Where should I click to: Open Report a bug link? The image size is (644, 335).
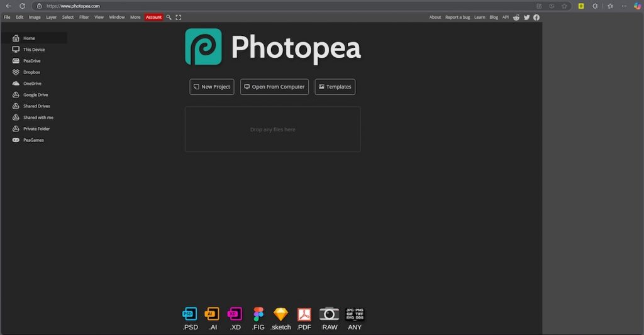(458, 17)
